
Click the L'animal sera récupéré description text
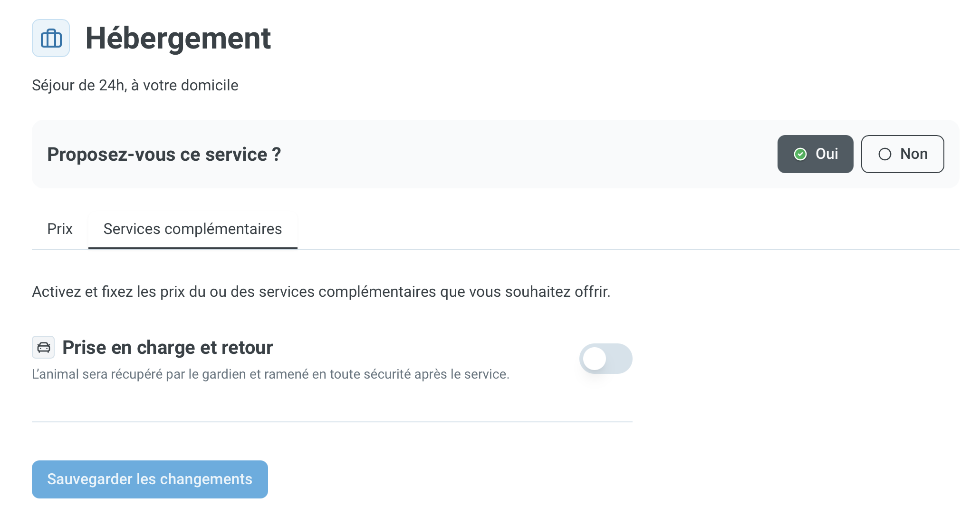[270, 374]
